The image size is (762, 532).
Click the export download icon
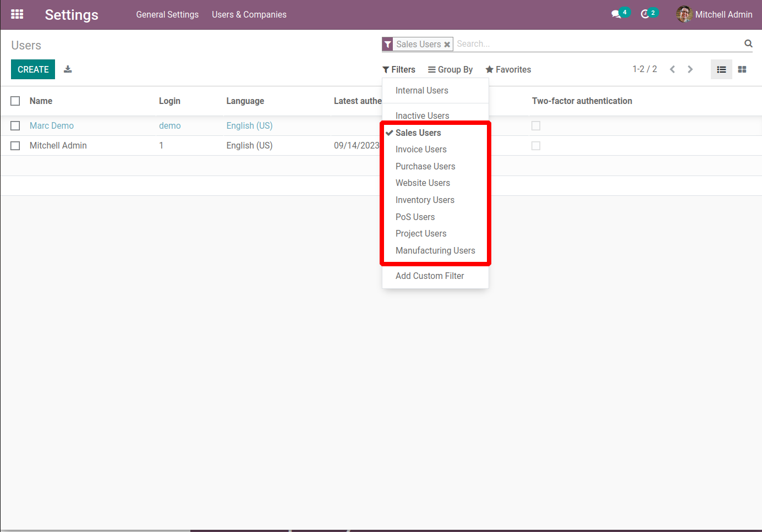(x=68, y=69)
